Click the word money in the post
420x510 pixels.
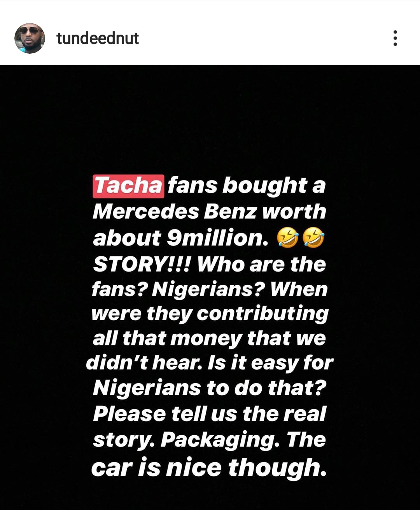[x=206, y=338]
